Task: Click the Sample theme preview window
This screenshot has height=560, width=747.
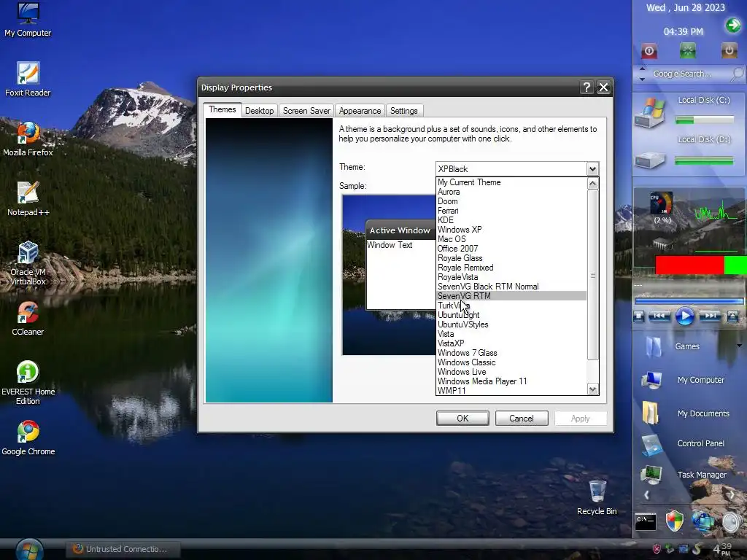Action: tap(389, 275)
